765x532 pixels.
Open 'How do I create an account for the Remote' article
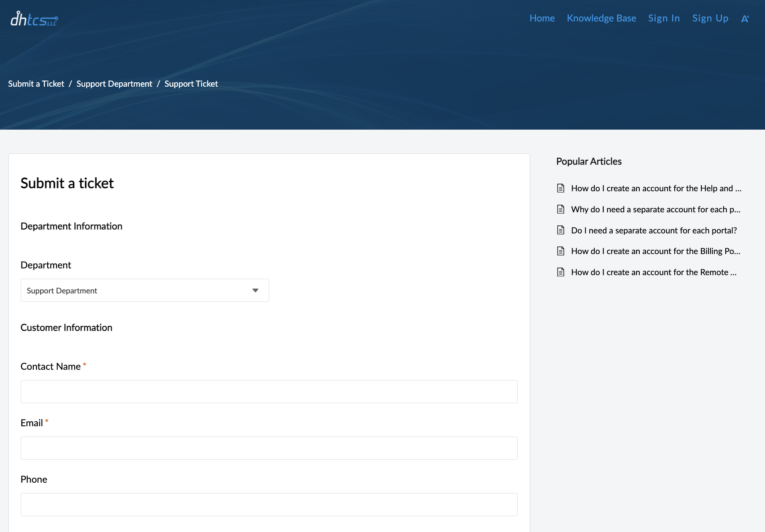[x=653, y=272]
